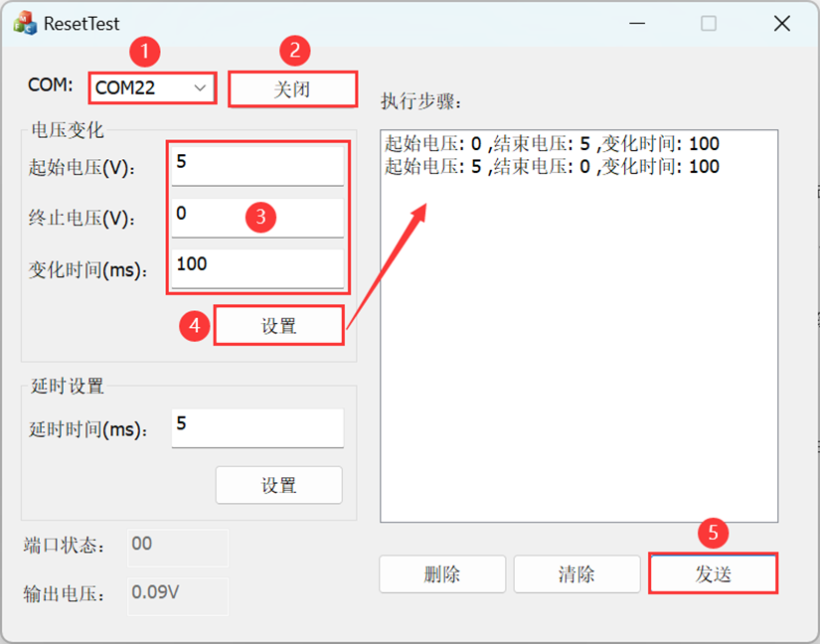Click the 端口状态 label
The width and height of the screenshot is (820, 644).
coord(64,546)
